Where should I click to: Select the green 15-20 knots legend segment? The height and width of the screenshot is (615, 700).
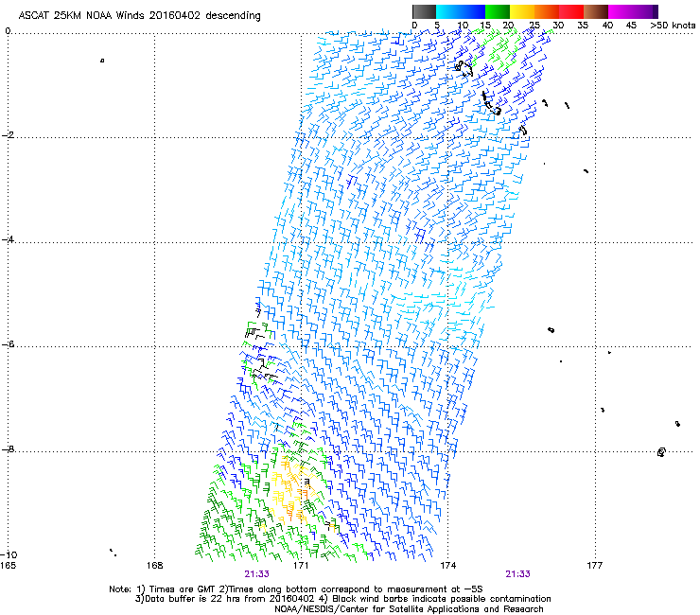click(498, 11)
